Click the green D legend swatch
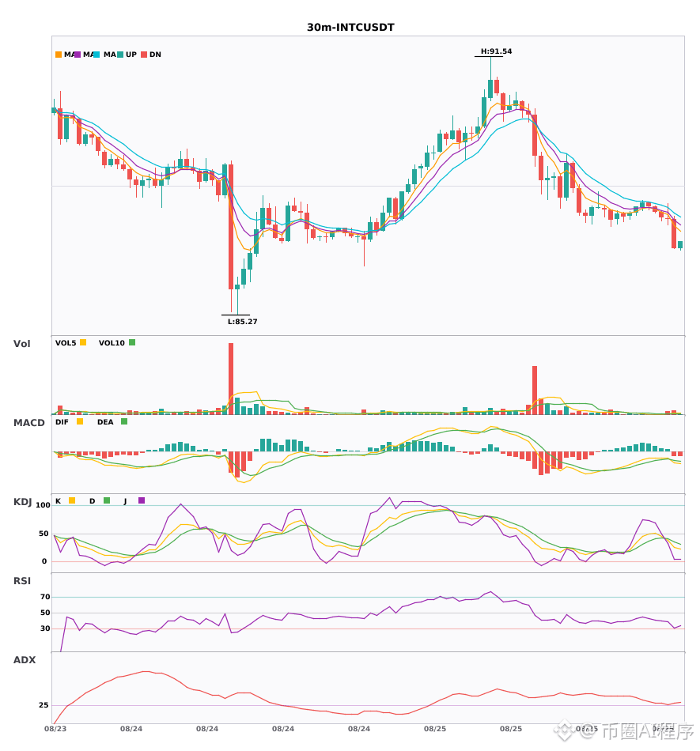700x751 pixels. pos(107,500)
